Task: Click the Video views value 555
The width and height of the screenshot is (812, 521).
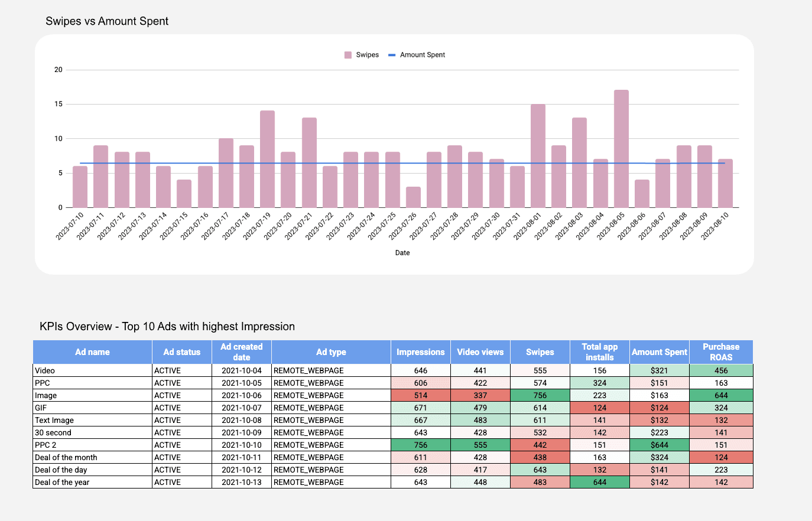Action: point(480,445)
